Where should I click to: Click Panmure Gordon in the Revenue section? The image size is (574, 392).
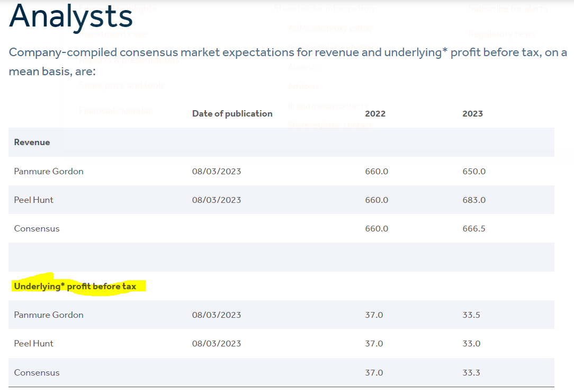[x=49, y=171]
